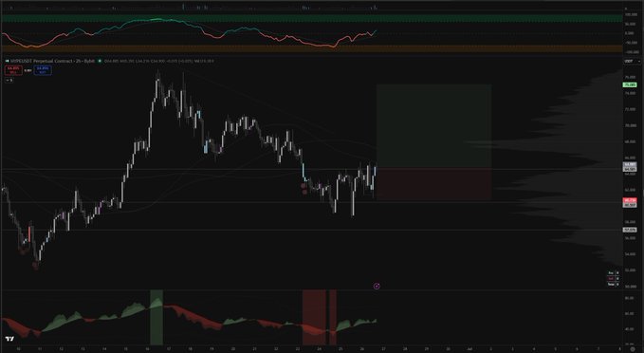Click the current price label on price scale

click(x=630, y=164)
